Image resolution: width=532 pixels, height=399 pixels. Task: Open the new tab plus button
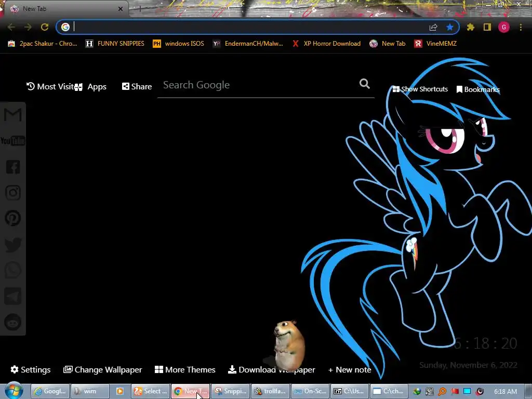coord(140,9)
